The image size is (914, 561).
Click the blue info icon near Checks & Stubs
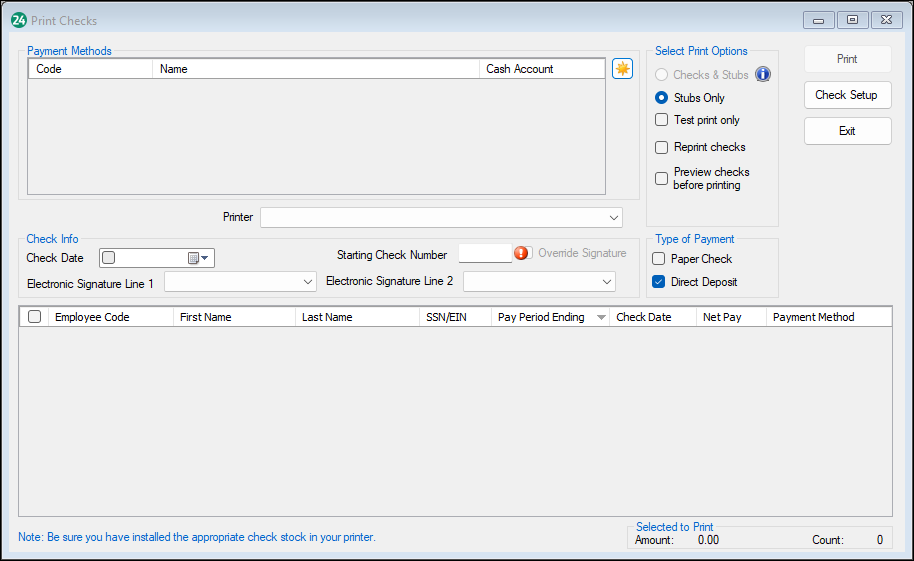pyautogui.click(x=763, y=75)
